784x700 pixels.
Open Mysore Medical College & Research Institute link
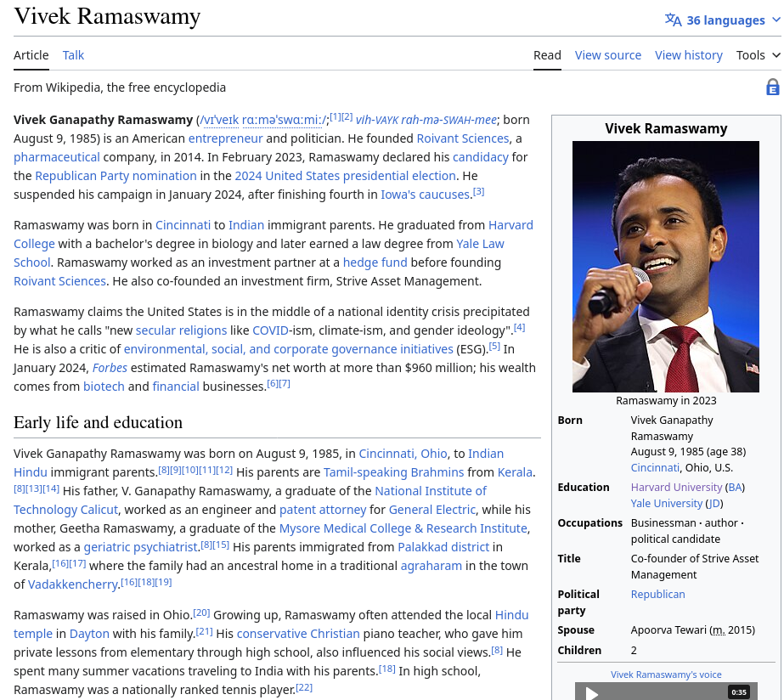(x=403, y=528)
